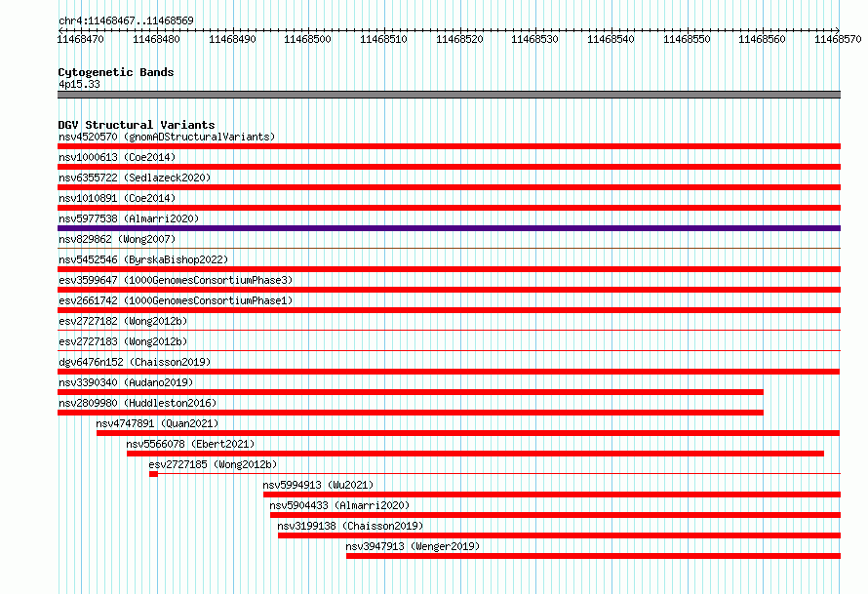Click ruler position 11468490
Viewport: 868px width, 594px height.
[x=232, y=39]
